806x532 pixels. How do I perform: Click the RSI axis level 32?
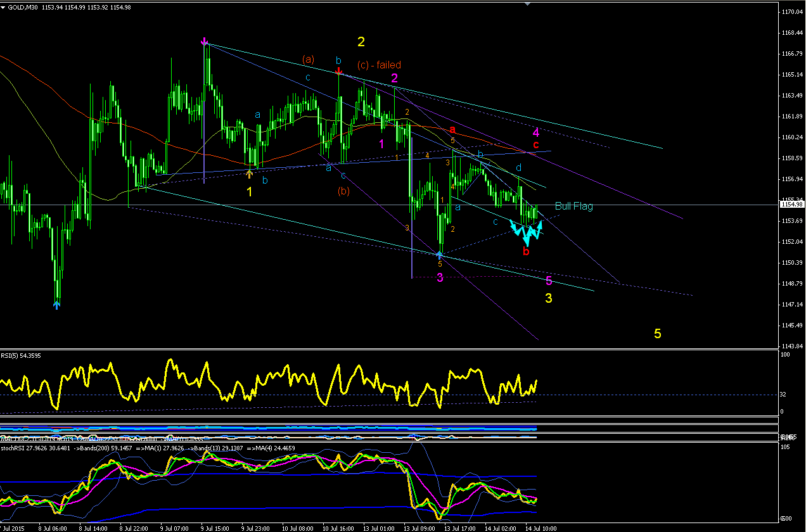click(x=783, y=395)
